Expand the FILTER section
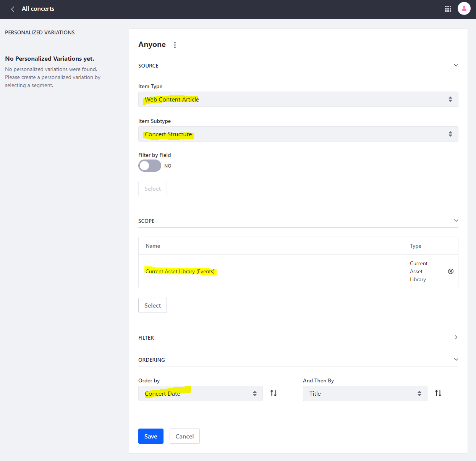This screenshot has width=476, height=461. click(x=298, y=338)
